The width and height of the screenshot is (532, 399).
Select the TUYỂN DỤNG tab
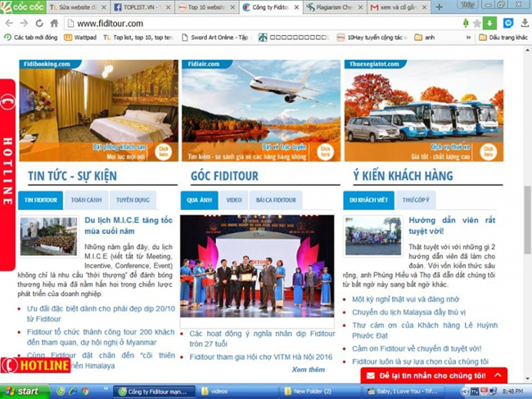(133, 200)
